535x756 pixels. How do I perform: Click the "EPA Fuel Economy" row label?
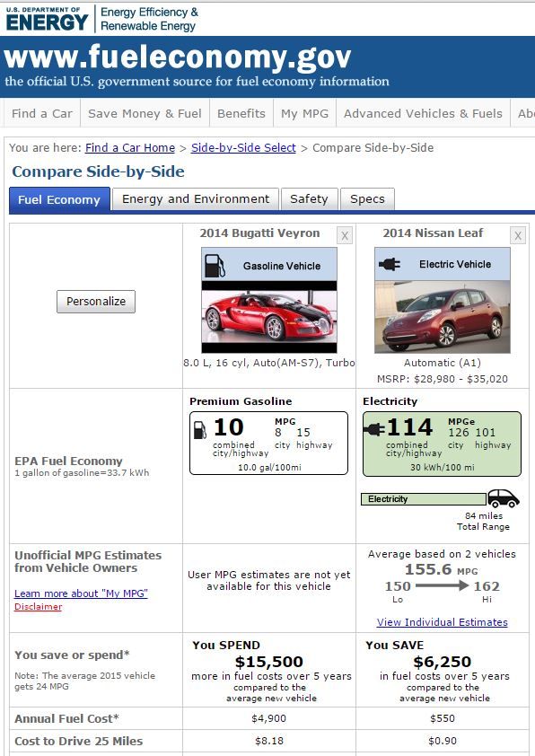[68, 461]
